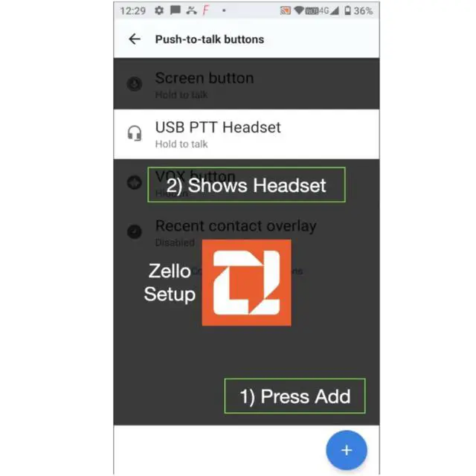
Task: Select the Screen button row
Action: point(246,83)
